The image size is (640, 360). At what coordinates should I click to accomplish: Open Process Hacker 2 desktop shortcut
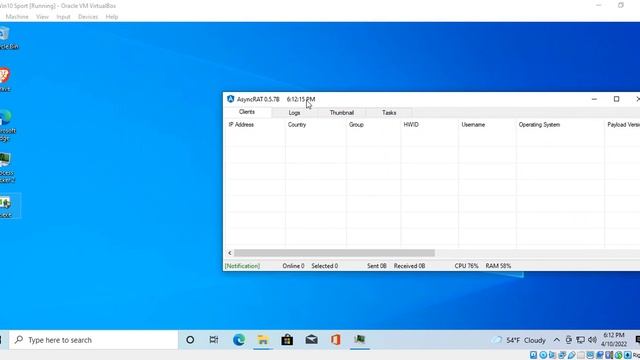click(6, 167)
